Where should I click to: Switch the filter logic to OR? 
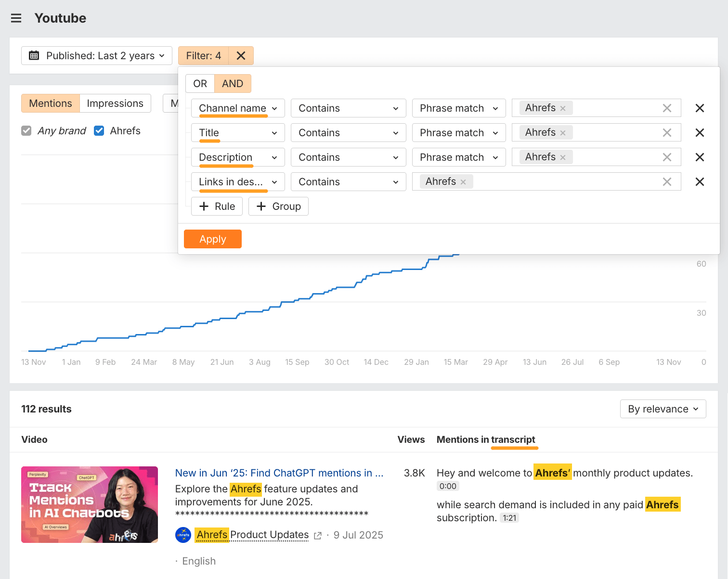(x=199, y=83)
